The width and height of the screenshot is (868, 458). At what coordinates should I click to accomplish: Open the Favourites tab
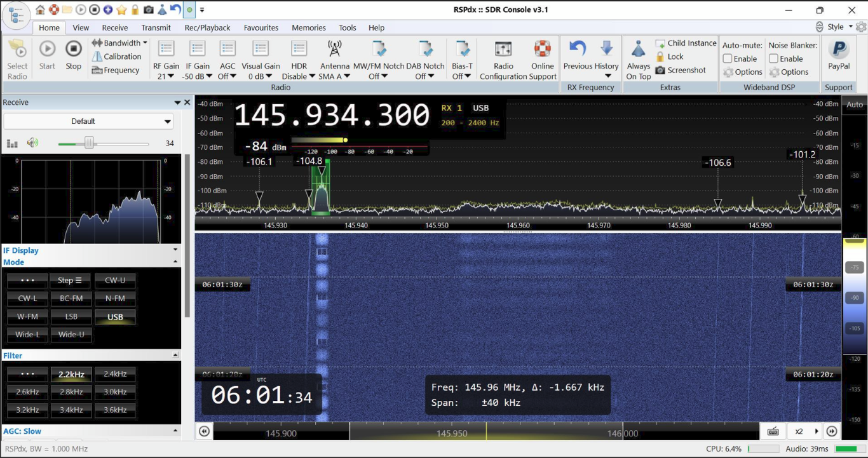point(261,27)
